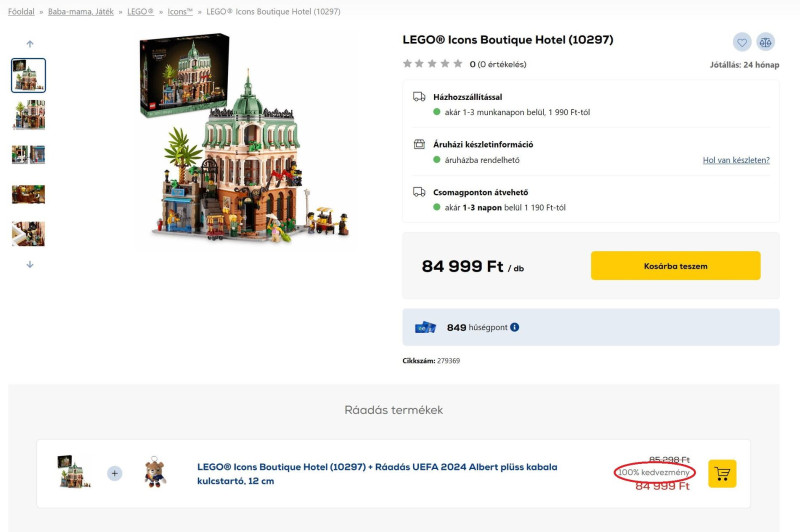Click the loyalty card icon
800x532 pixels.
[425, 327]
